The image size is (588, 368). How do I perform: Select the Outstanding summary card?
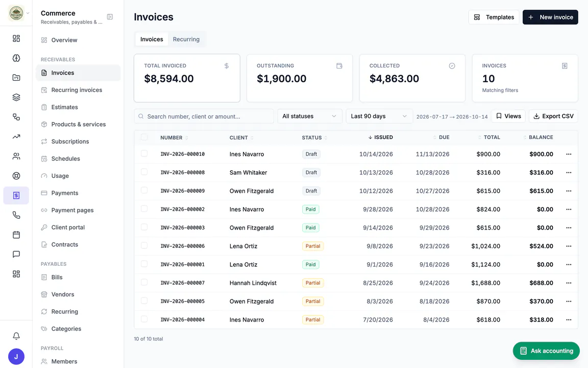299,78
